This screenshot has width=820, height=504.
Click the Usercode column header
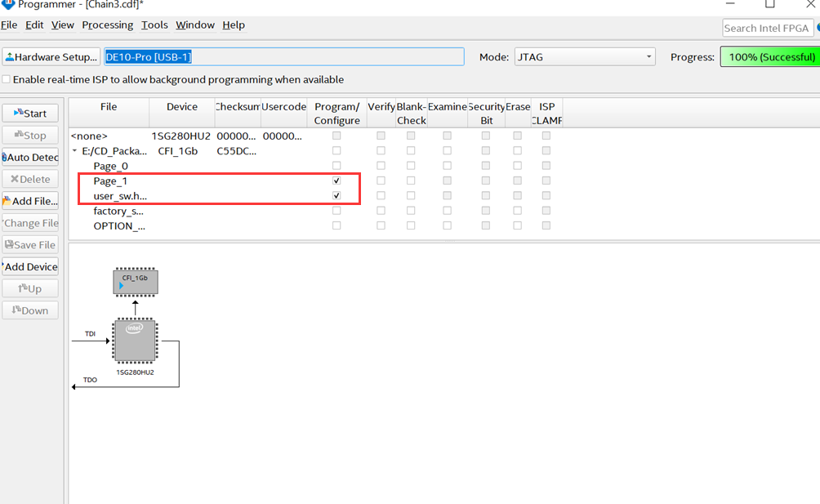[284, 113]
